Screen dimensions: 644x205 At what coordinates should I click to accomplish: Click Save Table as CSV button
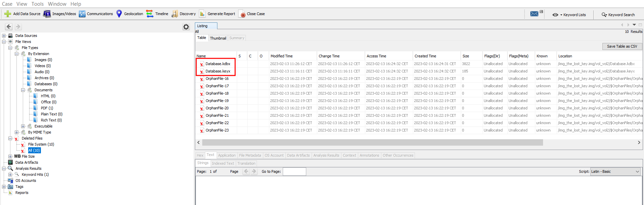[622, 46]
